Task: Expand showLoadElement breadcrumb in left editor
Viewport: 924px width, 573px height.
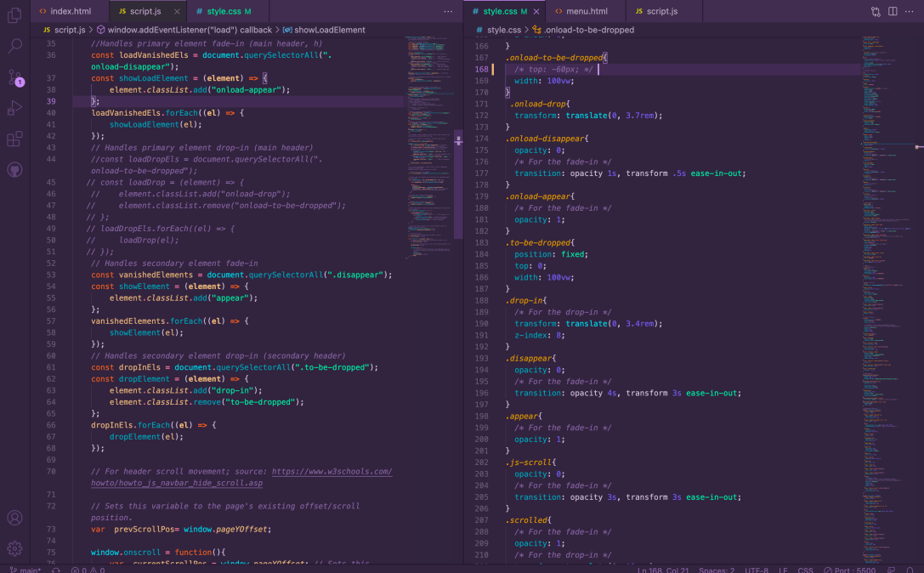Action: [x=329, y=30]
